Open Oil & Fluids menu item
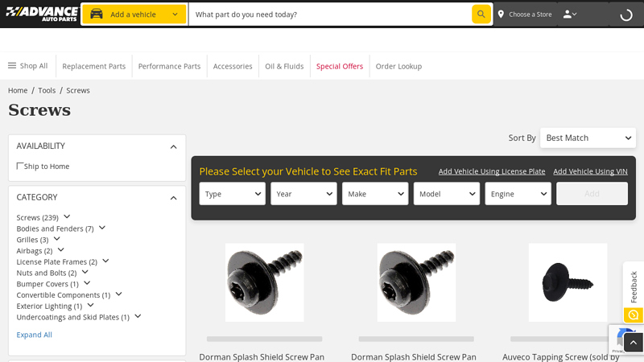 coord(284,66)
